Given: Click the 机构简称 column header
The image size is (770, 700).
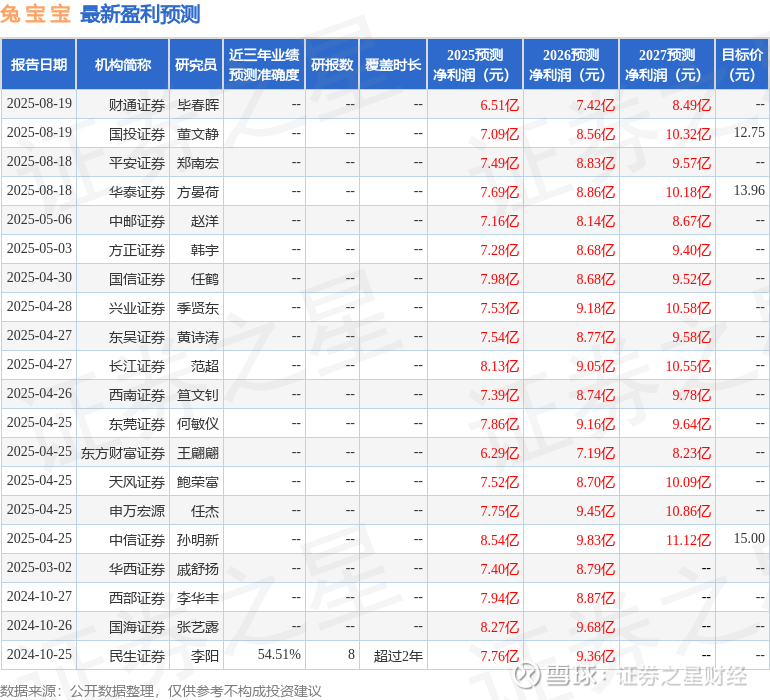Looking at the screenshot, I should 123,65.
